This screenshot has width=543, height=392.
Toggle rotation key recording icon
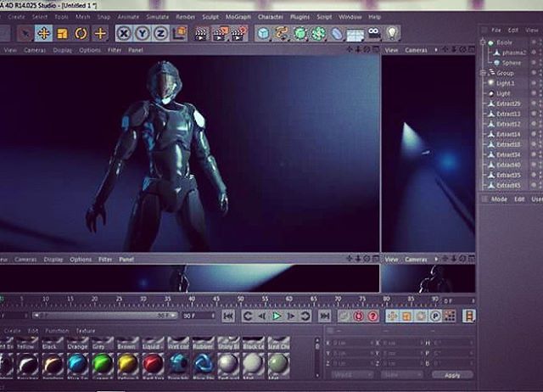click(421, 316)
